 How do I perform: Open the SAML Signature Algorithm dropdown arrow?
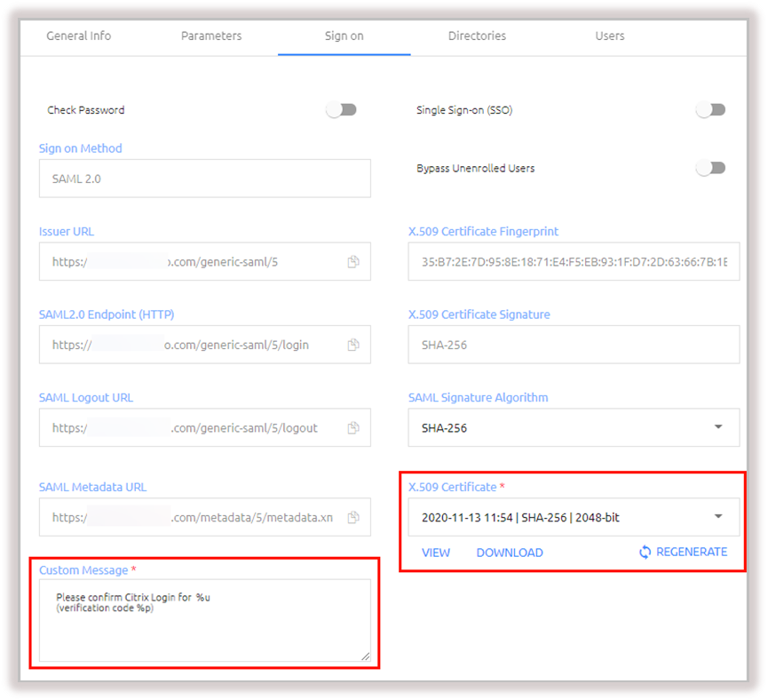click(x=718, y=427)
